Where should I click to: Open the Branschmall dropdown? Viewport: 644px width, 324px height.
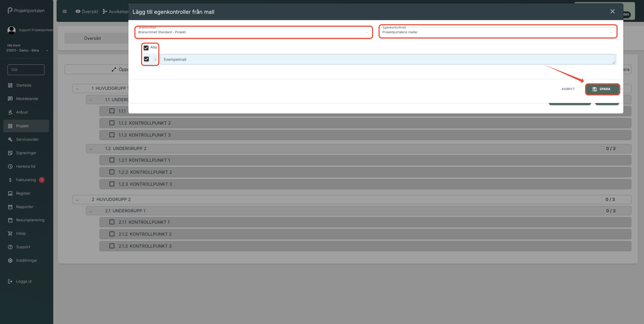pyautogui.click(x=253, y=32)
